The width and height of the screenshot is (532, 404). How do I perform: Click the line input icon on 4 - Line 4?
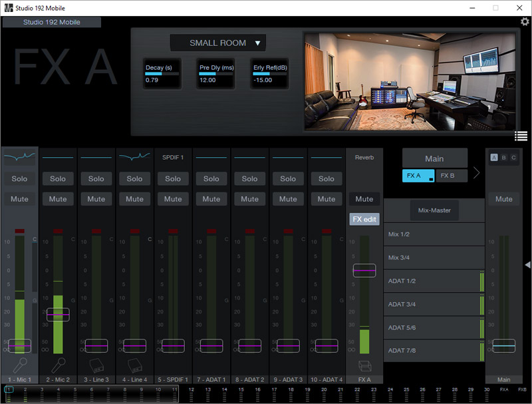coord(134,365)
